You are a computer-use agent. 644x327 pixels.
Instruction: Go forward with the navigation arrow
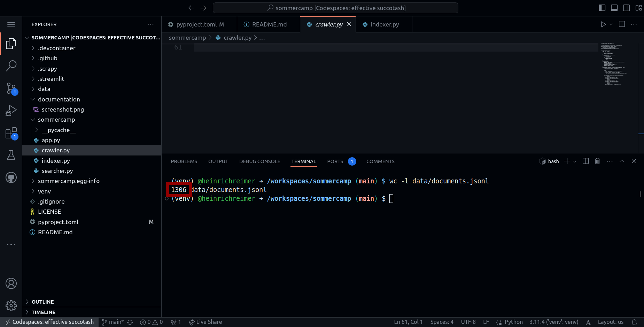click(x=203, y=8)
